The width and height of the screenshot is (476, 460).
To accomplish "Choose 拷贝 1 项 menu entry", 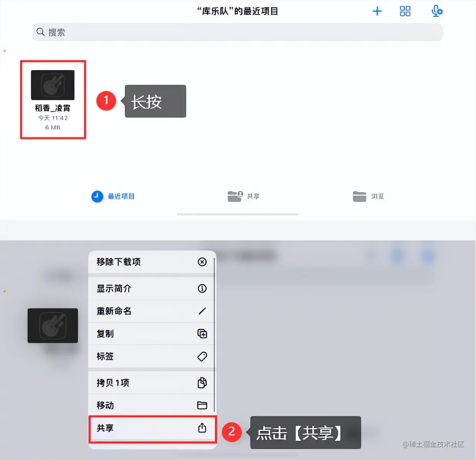I will coord(152,383).
